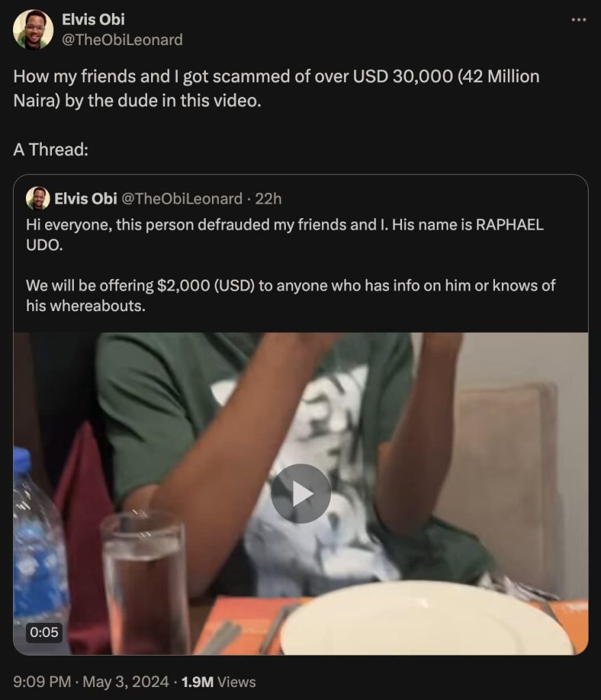Click the @TheObiLeonard handle in quoted tweet
Viewport: 601px width, 700px height.
[181, 198]
